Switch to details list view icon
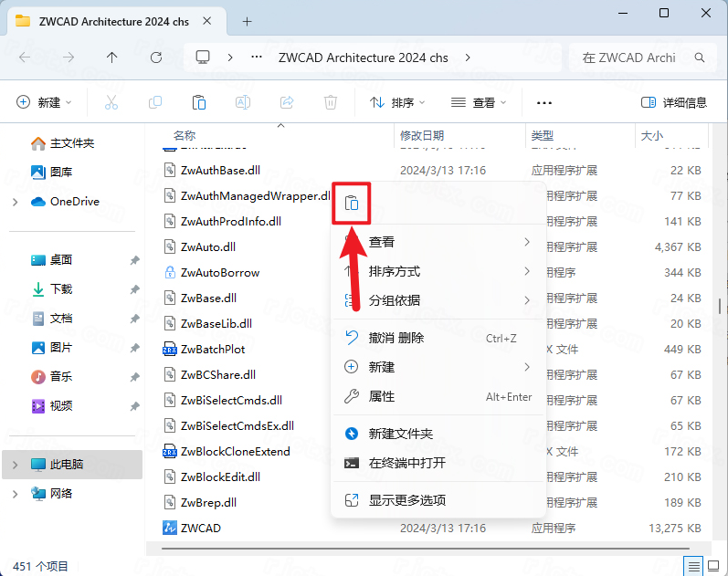The height and width of the screenshot is (576, 728). (x=694, y=566)
